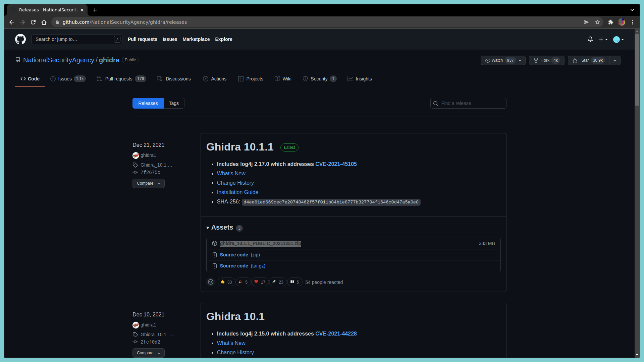
Task: Reload the page in the browser
Action: pyautogui.click(x=33, y=22)
